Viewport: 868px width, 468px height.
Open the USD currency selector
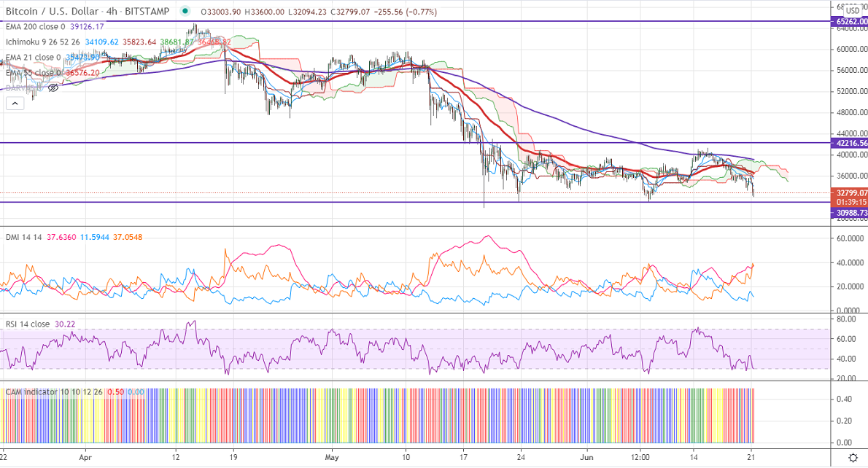[853, 10]
